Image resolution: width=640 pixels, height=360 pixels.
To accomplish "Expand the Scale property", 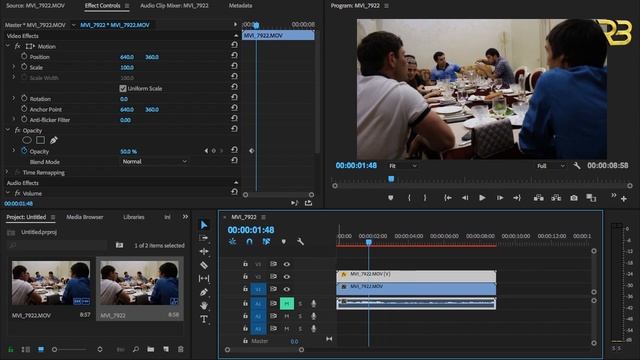I will [x=13, y=66].
